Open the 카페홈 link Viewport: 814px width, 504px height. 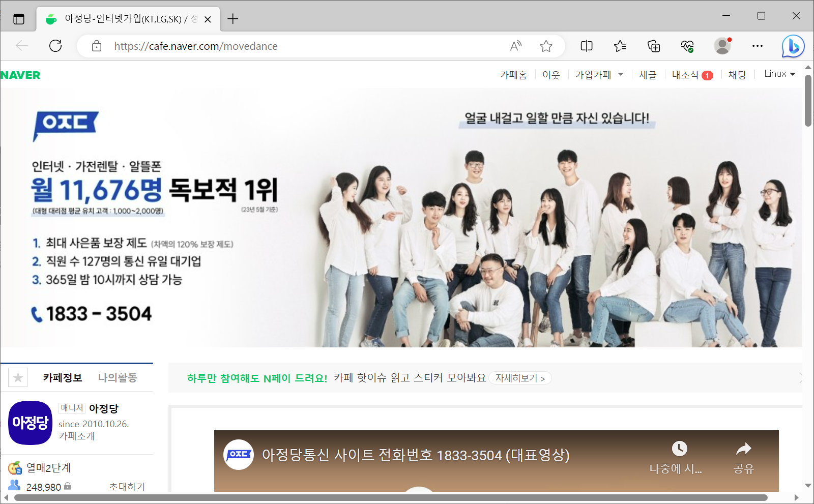point(513,75)
